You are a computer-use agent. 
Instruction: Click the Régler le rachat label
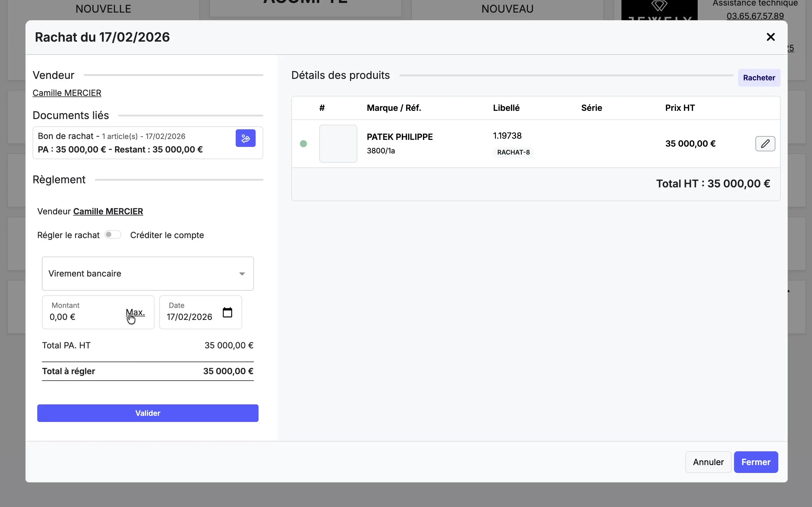(x=68, y=235)
